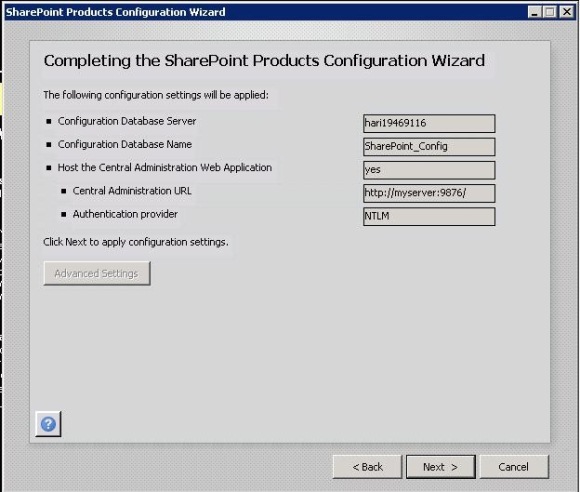Image resolution: width=580 pixels, height=492 pixels.
Task: Select the Central Administration URL field
Action: point(429,193)
